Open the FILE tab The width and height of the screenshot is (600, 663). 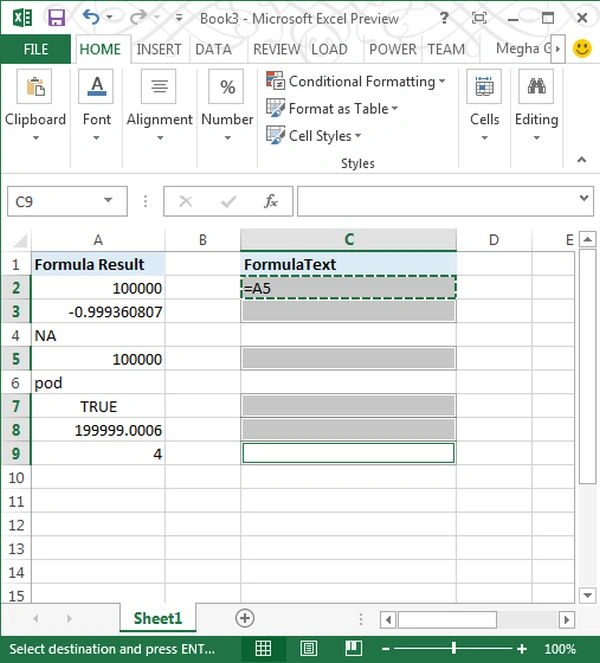point(36,49)
